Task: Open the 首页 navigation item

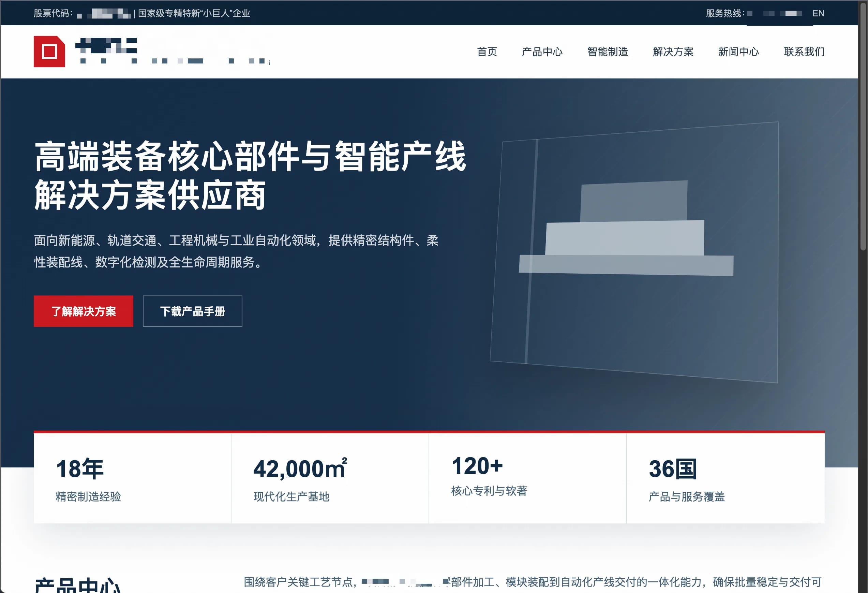Action: tap(487, 52)
